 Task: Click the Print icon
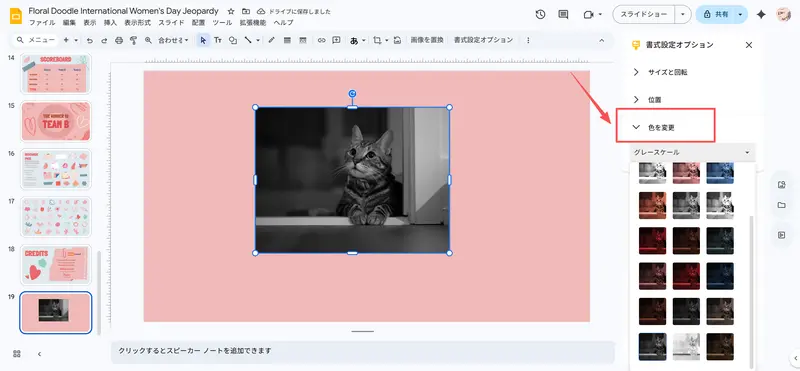click(x=119, y=40)
